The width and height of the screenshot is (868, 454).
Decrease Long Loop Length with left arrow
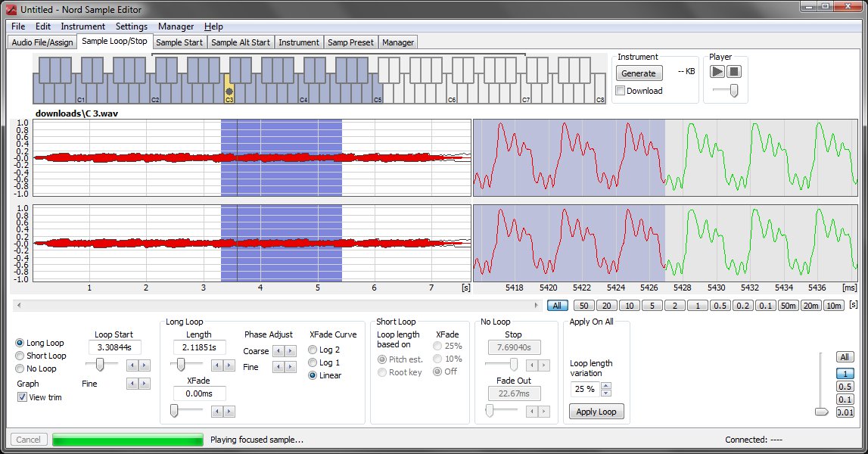coord(217,365)
